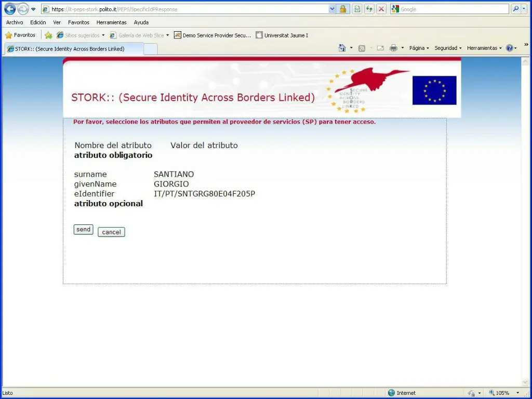Click the page scrollbar up arrow
Image resolution: width=532 pixels, height=399 pixels.
(525, 61)
